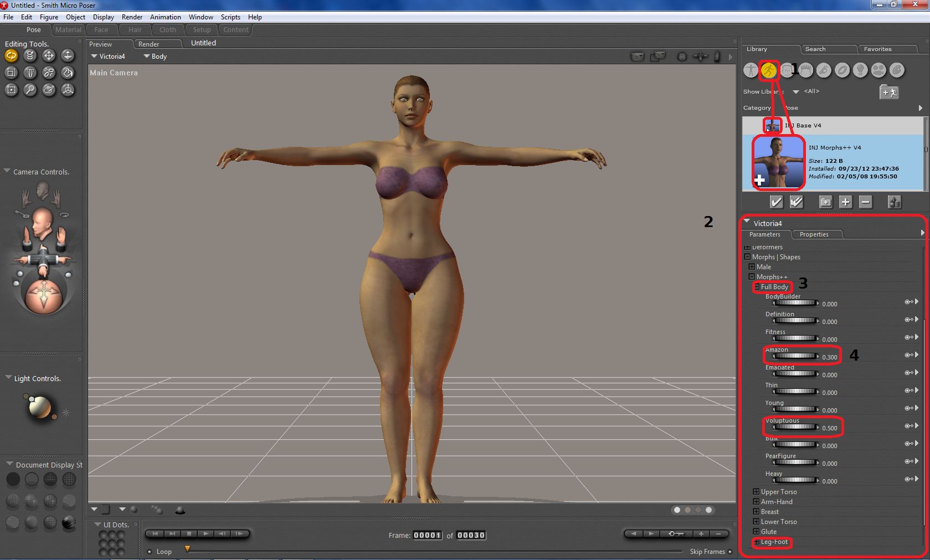
Task: Open the Figures library category icon
Action: pyautogui.click(x=751, y=70)
